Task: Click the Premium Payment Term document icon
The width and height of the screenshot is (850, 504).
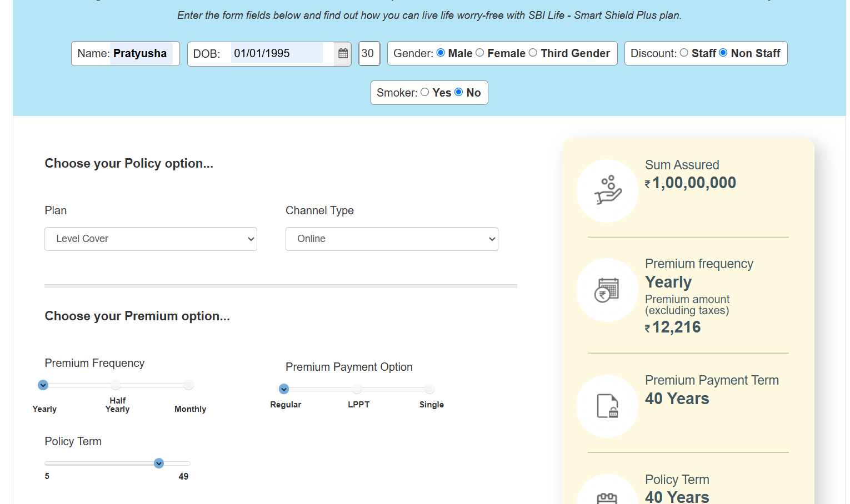Action: point(607,406)
